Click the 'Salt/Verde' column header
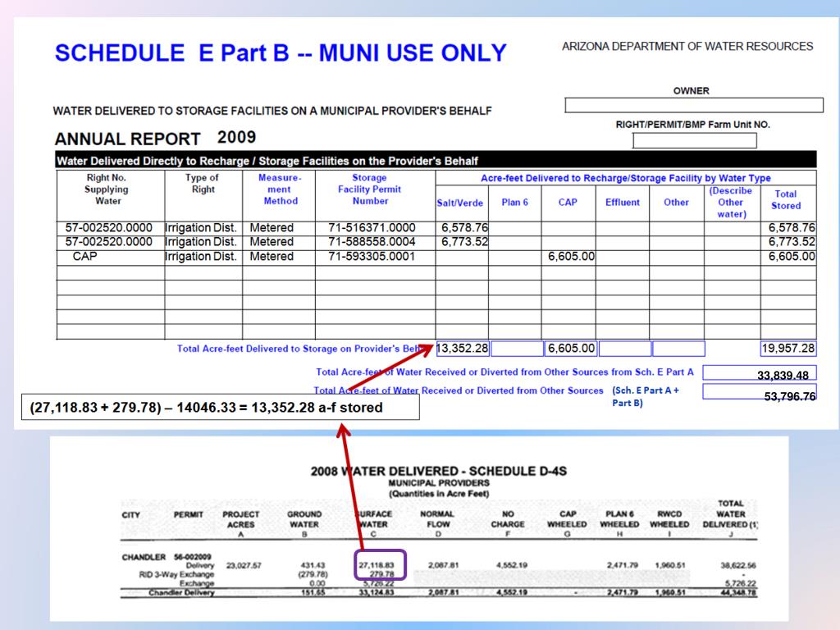Screen dimensions: 840x630 pyautogui.click(x=460, y=203)
